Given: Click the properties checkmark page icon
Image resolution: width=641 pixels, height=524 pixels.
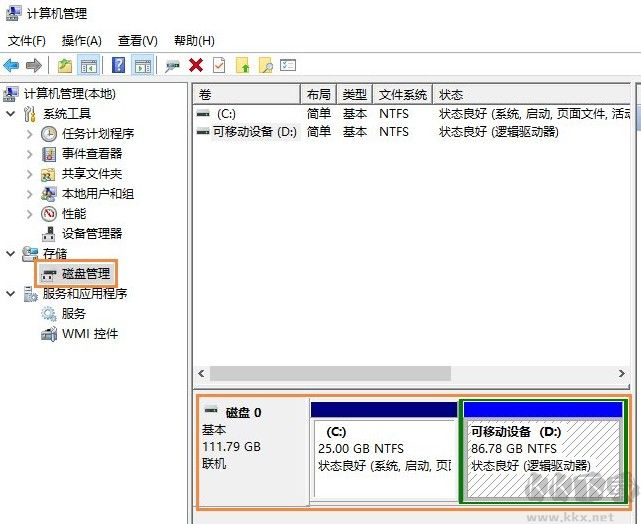Looking at the screenshot, I should [x=219, y=65].
